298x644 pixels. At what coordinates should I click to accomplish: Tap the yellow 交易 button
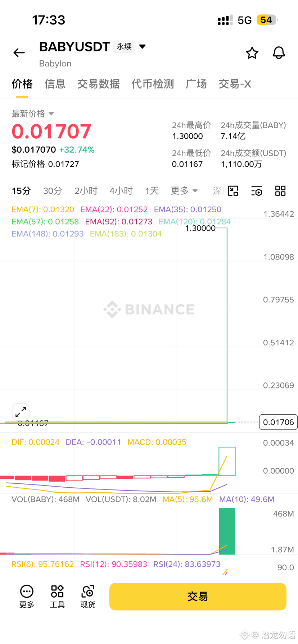(198, 597)
